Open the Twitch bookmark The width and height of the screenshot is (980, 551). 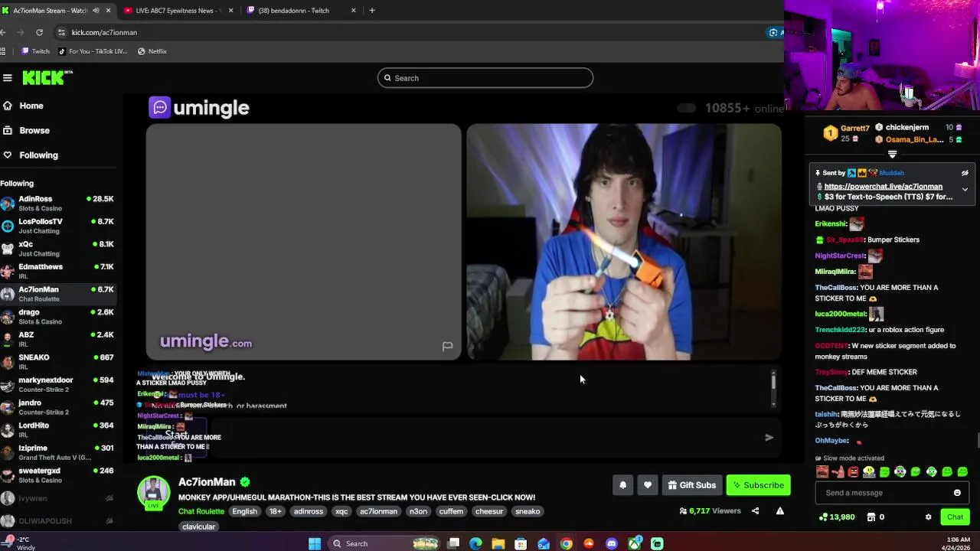(35, 51)
